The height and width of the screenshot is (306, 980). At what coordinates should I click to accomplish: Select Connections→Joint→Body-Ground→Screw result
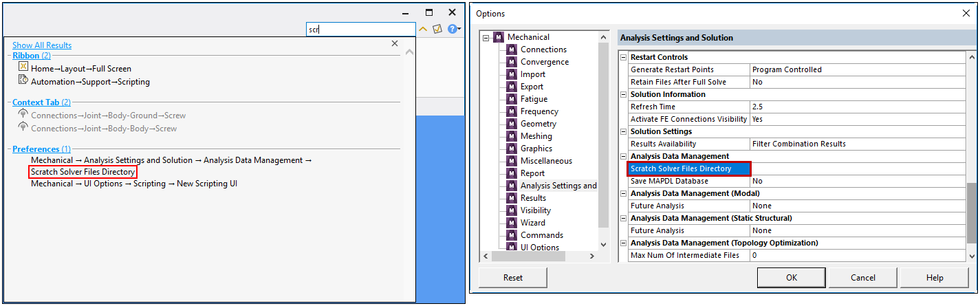[x=109, y=116]
